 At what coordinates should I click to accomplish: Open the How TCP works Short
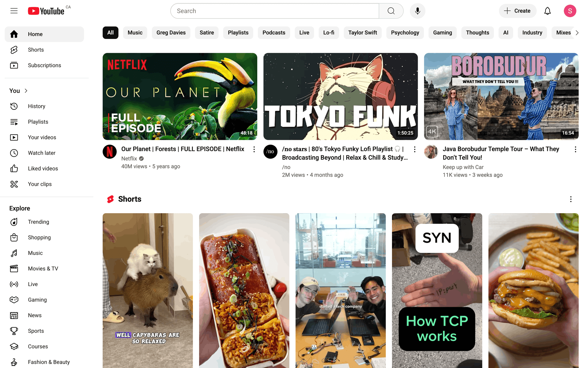[x=437, y=291]
